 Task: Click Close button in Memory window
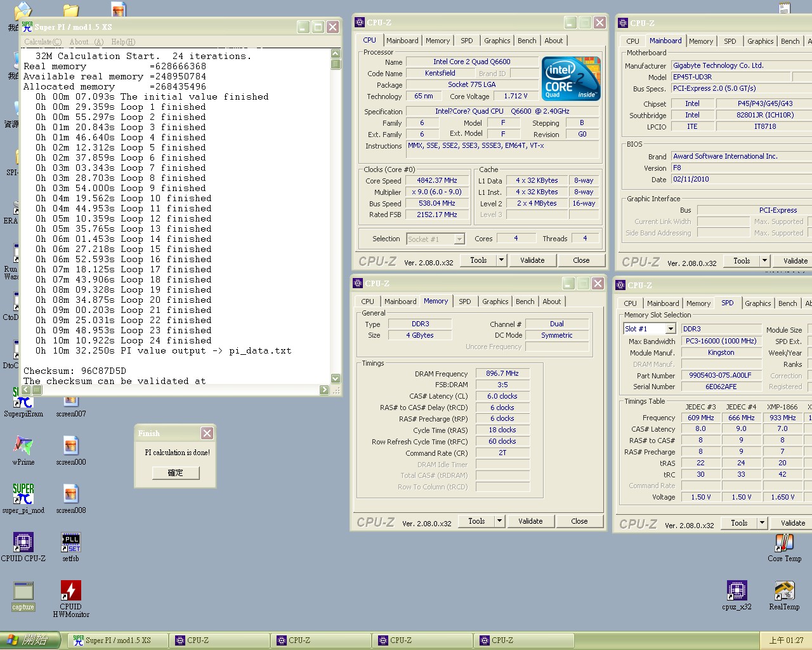pyautogui.click(x=579, y=521)
